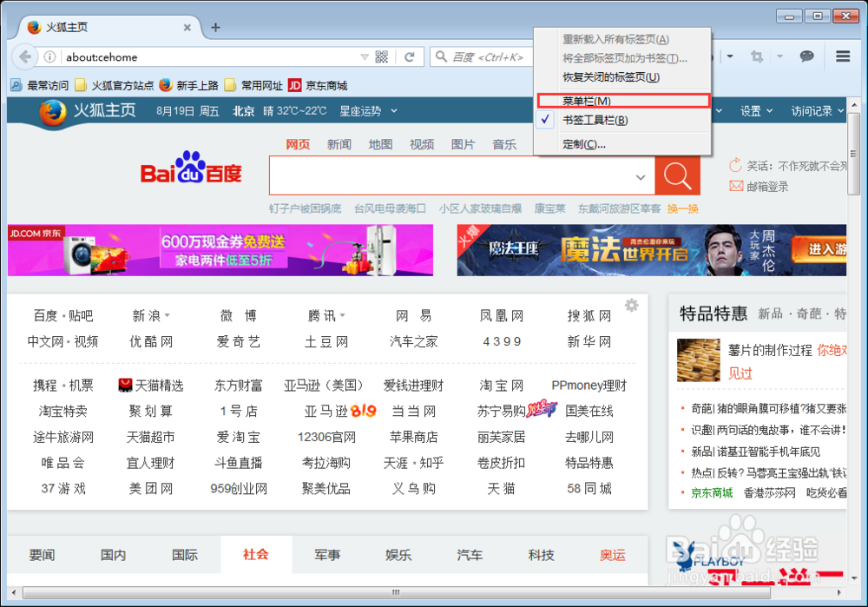
Task: Reload the page with the refresh icon
Action: pos(410,57)
